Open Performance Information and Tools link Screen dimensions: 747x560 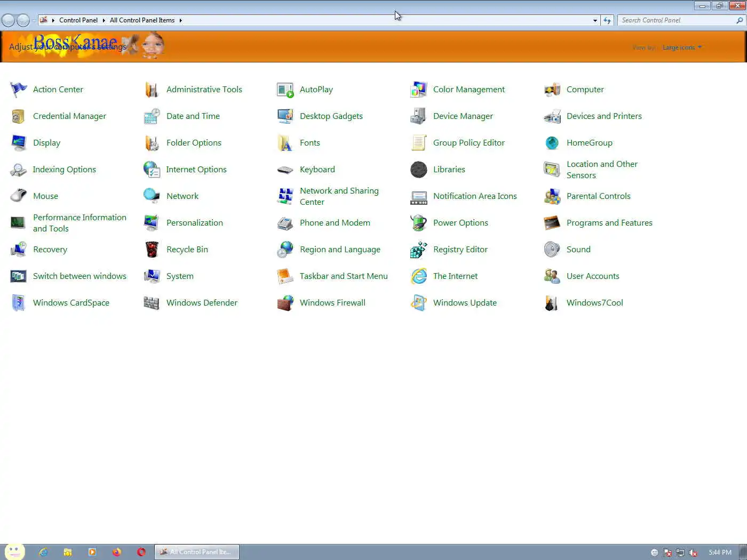tap(80, 223)
